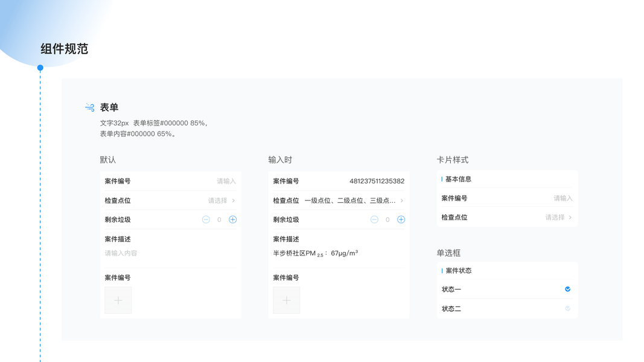Click the 单选框 section label

448,253
